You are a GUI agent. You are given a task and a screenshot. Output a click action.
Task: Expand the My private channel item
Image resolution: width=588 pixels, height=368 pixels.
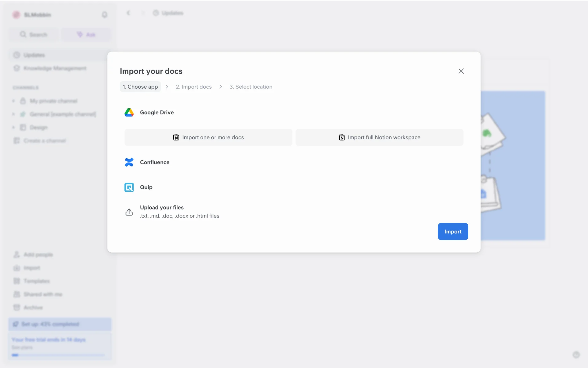pos(13,101)
